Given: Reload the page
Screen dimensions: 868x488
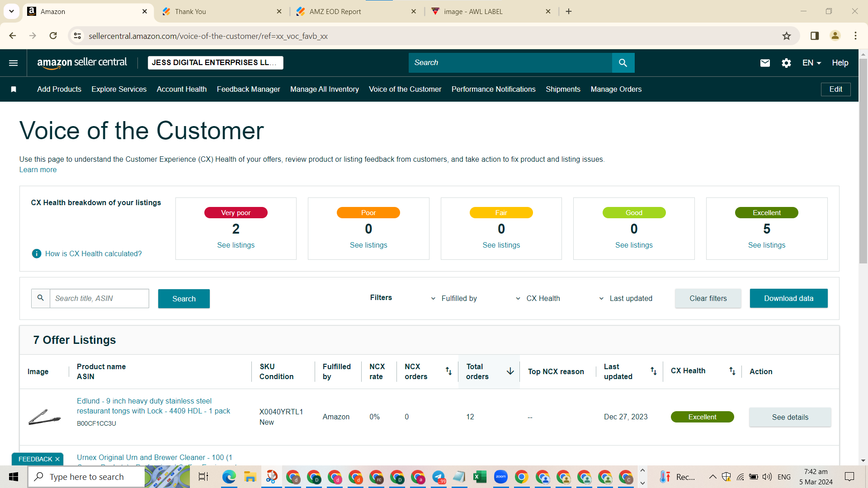Looking at the screenshot, I should pyautogui.click(x=53, y=36).
